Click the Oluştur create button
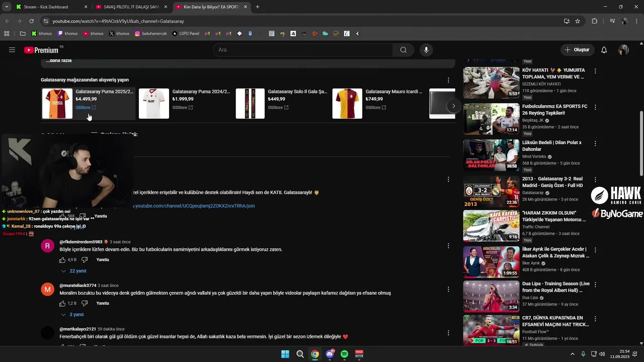The image size is (644, 362). point(577,50)
